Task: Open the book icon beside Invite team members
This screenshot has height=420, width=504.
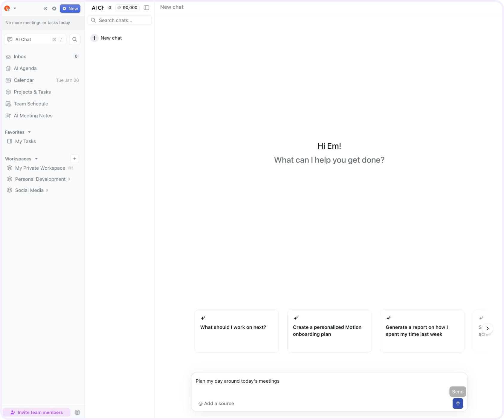Action: tap(77, 413)
